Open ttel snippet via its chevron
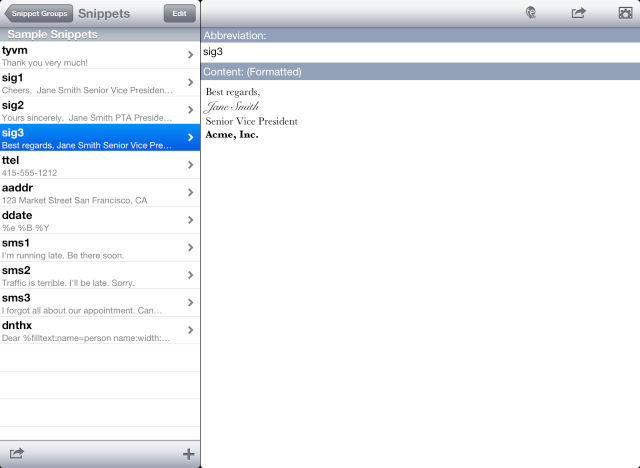Image resolution: width=640 pixels, height=468 pixels. click(191, 165)
